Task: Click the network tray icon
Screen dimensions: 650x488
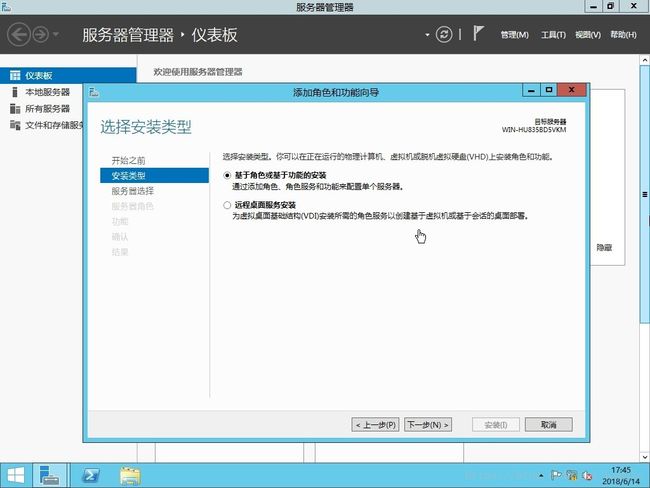Action: pos(572,476)
